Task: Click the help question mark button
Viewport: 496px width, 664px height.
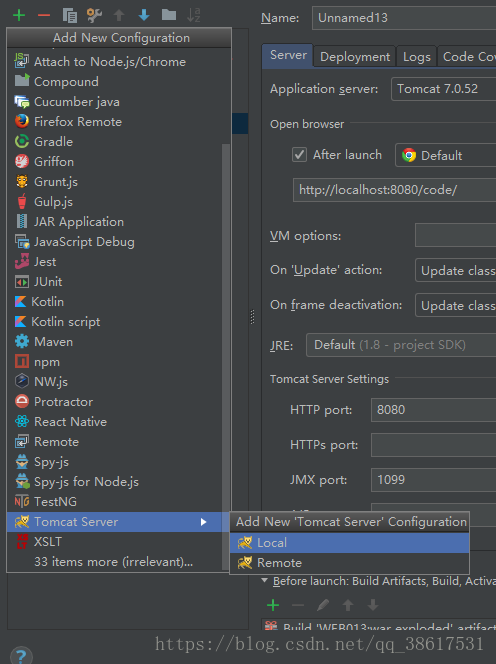Action: click(21, 656)
